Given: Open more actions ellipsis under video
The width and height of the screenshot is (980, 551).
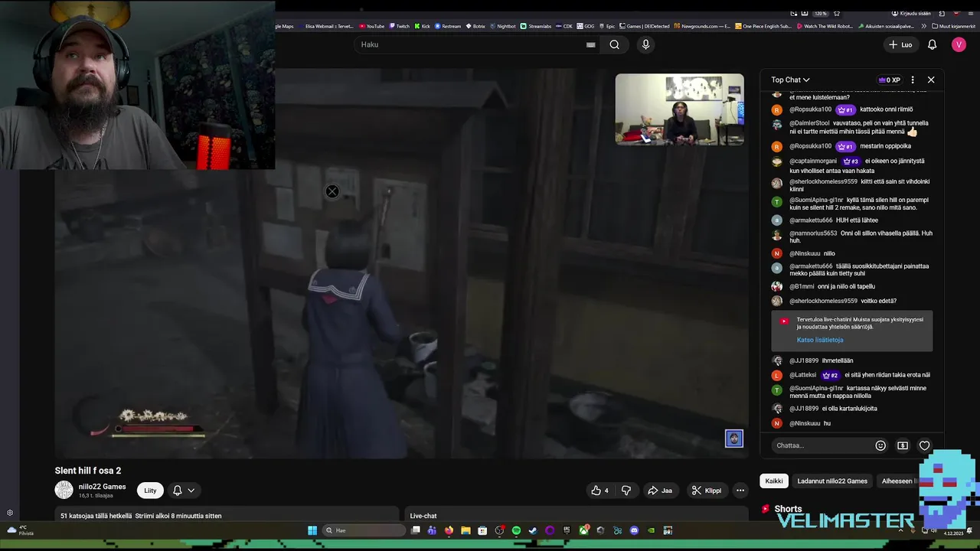Looking at the screenshot, I should click(740, 491).
